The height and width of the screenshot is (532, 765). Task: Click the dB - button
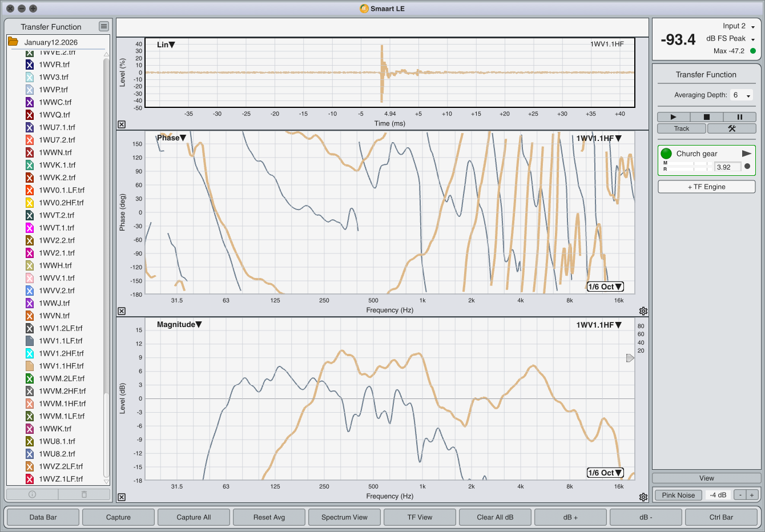646,517
